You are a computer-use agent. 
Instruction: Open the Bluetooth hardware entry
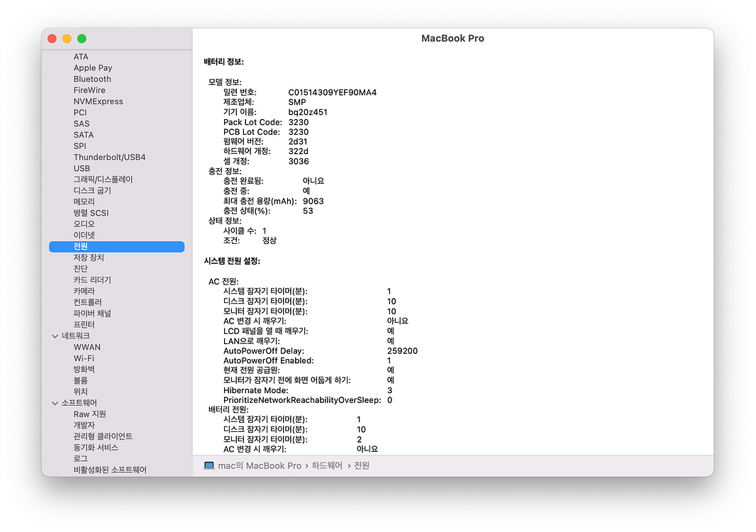coord(92,79)
